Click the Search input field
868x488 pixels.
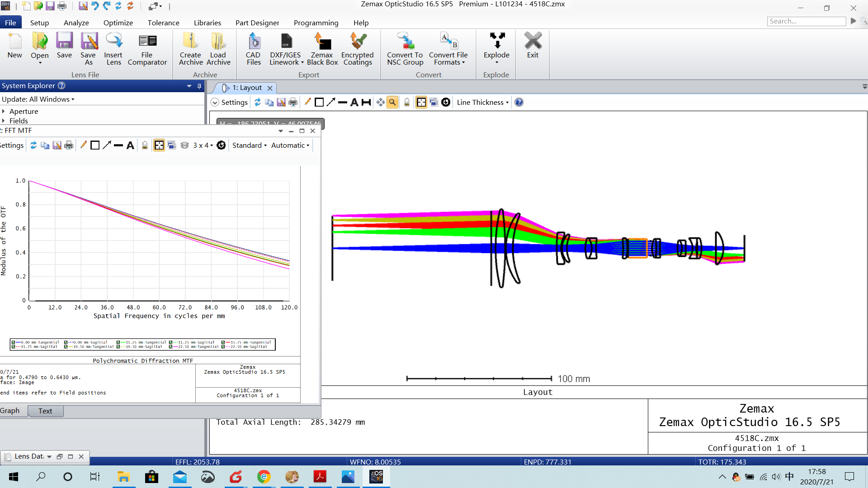point(806,21)
